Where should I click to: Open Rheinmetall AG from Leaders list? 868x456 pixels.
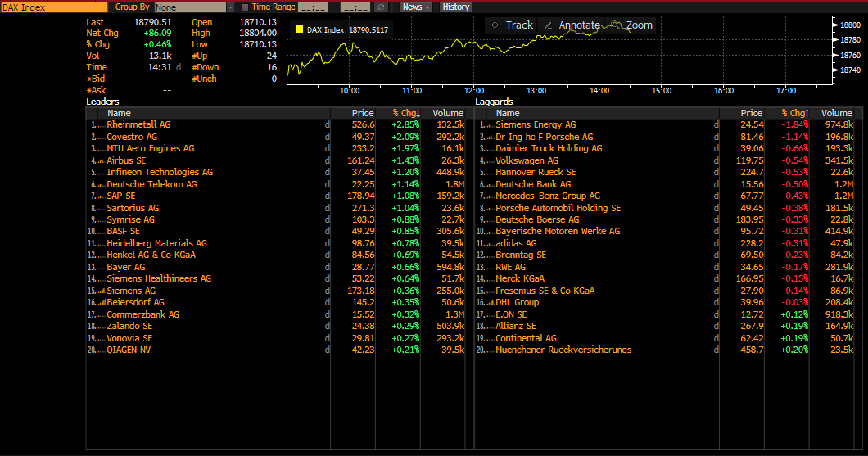click(x=138, y=125)
